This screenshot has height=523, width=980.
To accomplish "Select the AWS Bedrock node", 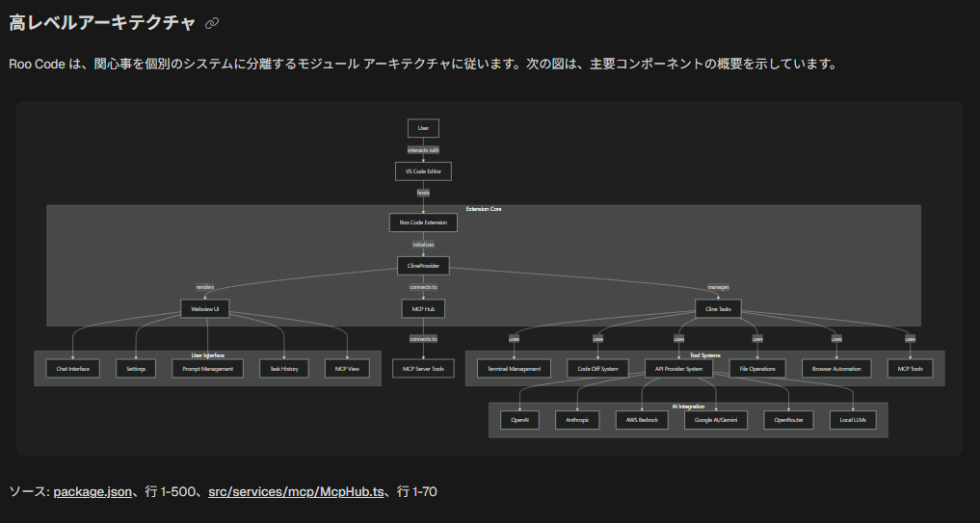I will coord(642,420).
